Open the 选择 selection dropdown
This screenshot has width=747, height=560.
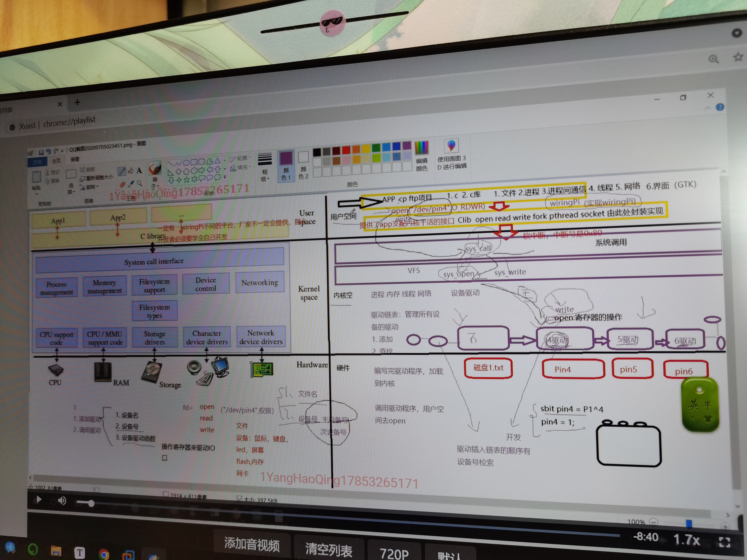pyautogui.click(x=71, y=189)
